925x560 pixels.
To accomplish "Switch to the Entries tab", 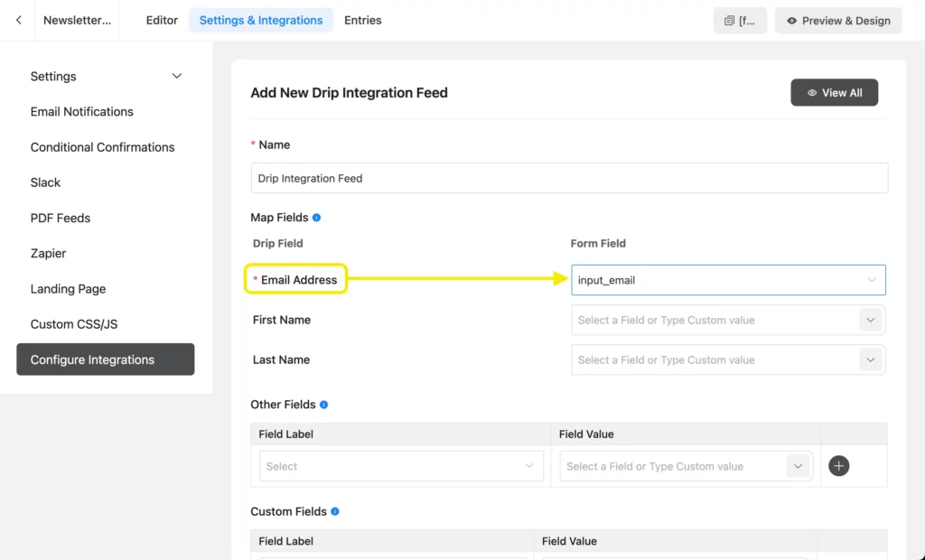I will point(362,20).
